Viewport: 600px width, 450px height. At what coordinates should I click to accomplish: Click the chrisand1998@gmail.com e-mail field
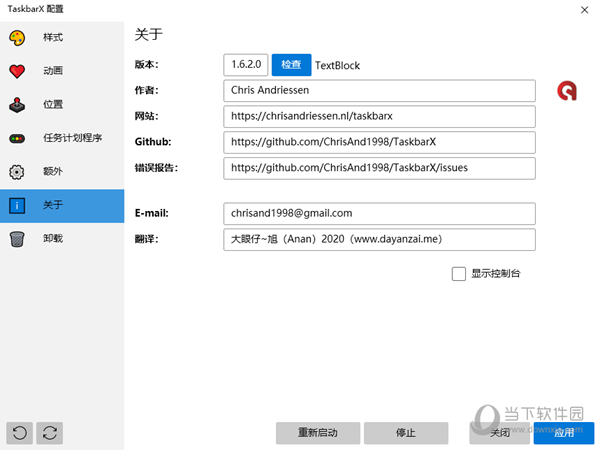[x=379, y=214]
